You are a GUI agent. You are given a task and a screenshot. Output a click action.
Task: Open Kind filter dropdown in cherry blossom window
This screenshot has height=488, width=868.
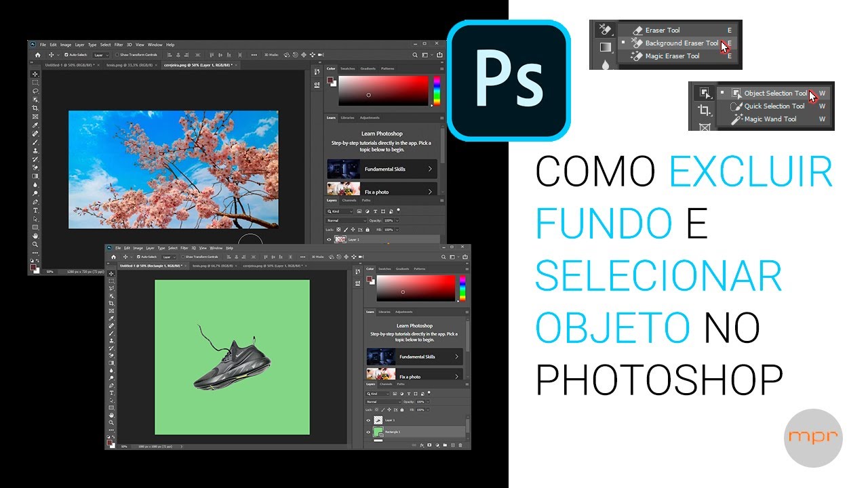(340, 211)
